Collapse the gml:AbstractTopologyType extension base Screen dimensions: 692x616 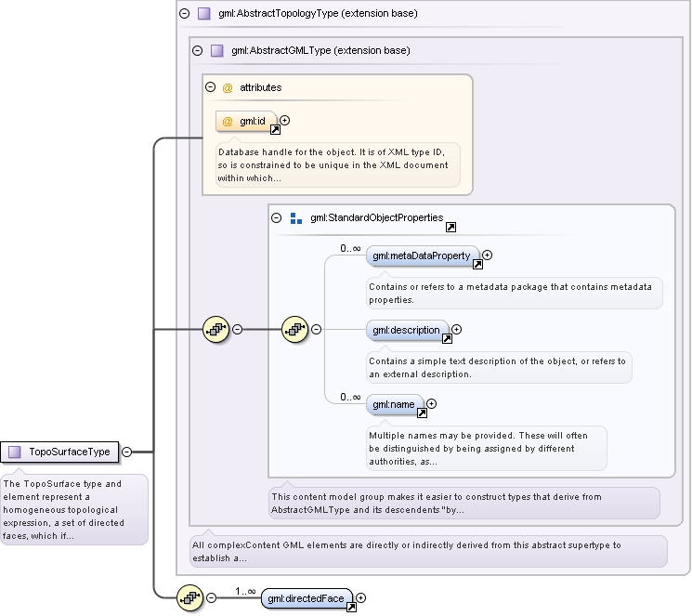[x=185, y=13]
